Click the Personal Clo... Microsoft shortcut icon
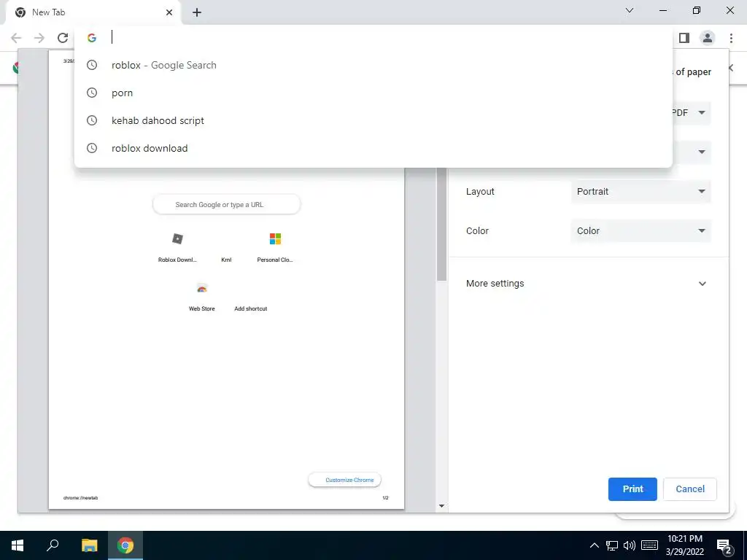Viewport: 747px width, 560px height. (x=275, y=238)
